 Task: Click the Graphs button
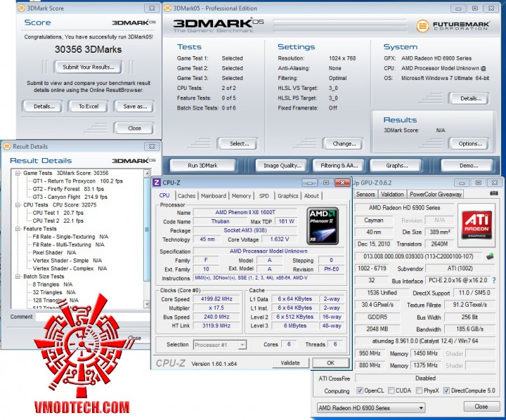[x=396, y=166]
